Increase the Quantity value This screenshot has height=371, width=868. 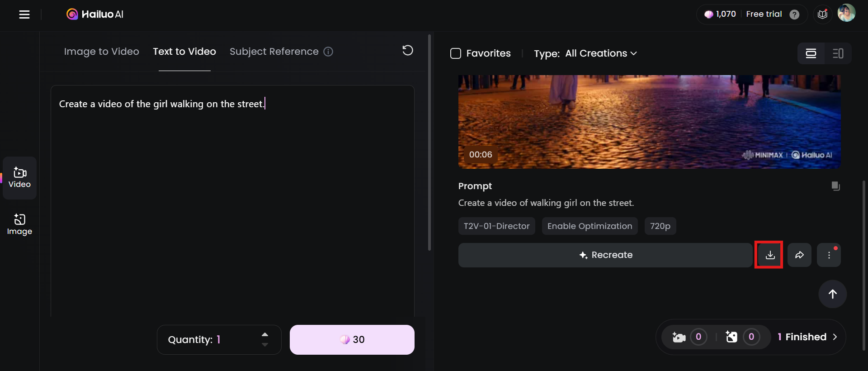265,334
